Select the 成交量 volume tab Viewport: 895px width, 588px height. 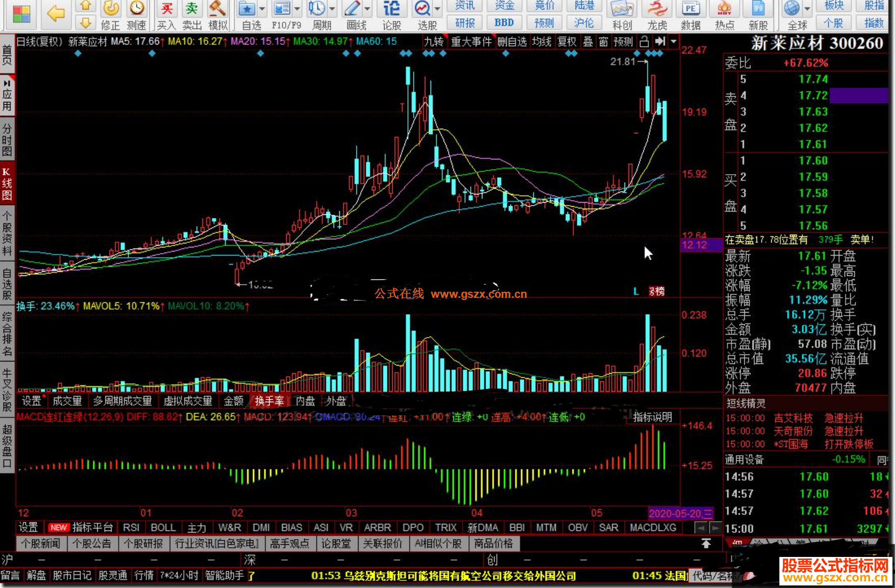[67, 401]
